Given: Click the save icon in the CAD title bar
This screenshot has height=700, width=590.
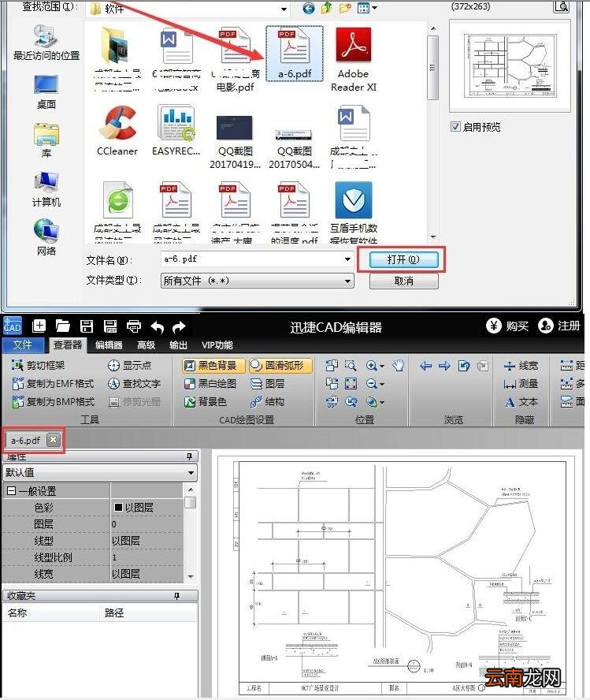Looking at the screenshot, I should click(x=87, y=326).
